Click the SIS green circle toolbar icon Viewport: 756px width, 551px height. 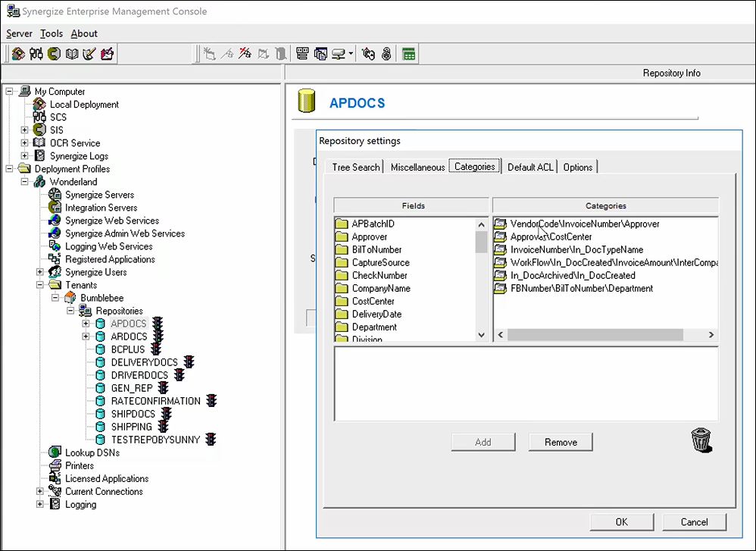pyautogui.click(x=54, y=54)
